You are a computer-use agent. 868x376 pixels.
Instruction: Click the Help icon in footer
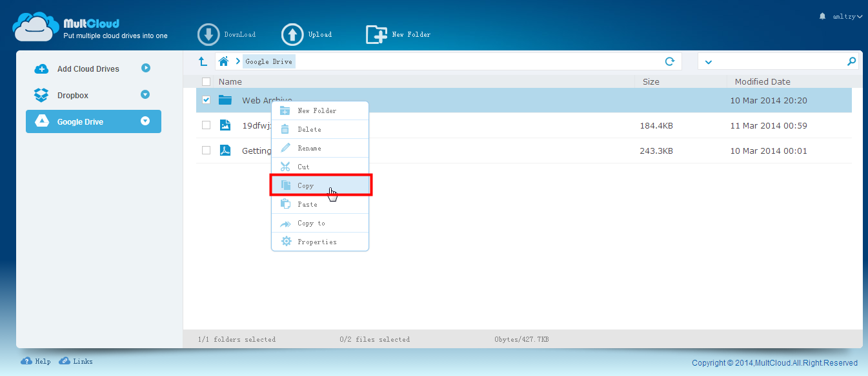[26, 361]
